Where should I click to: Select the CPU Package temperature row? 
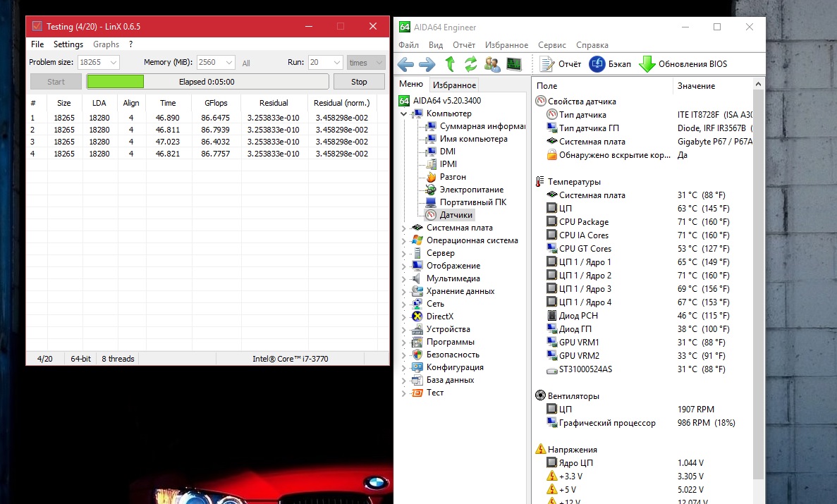tap(643, 221)
